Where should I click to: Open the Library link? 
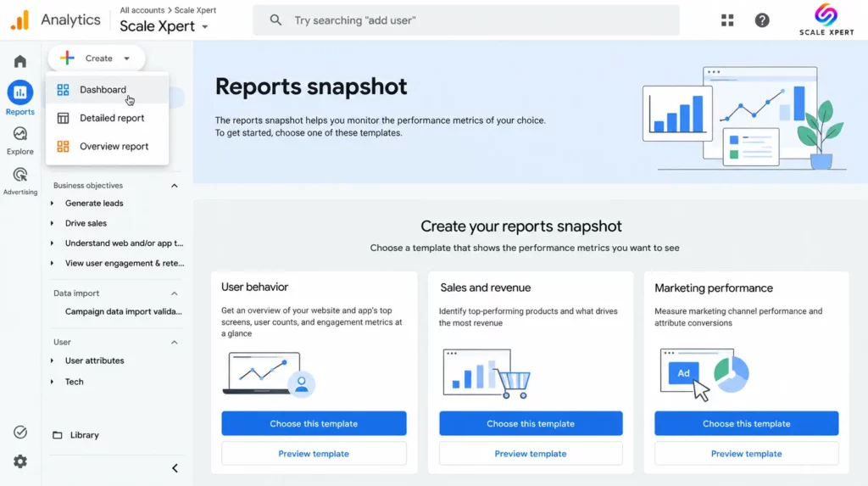click(x=85, y=435)
